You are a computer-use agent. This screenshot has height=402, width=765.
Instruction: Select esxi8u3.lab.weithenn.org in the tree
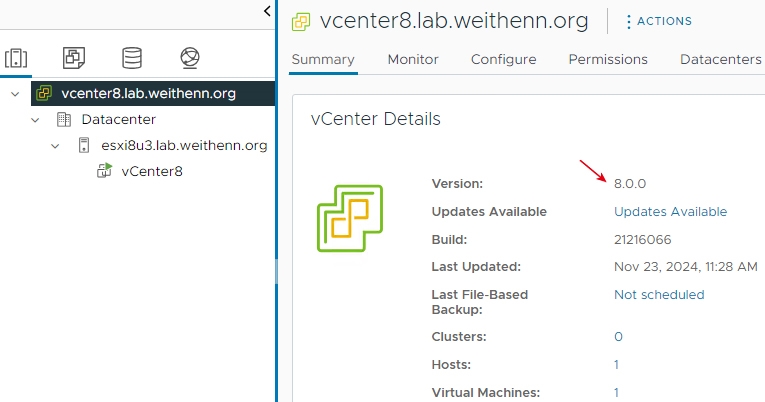184,145
